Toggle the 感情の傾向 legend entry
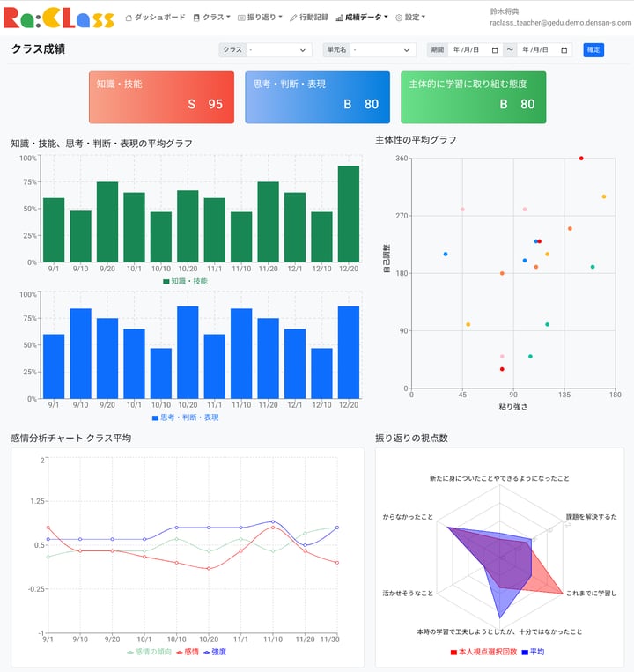Image resolution: width=634 pixels, height=672 pixels. point(149,652)
